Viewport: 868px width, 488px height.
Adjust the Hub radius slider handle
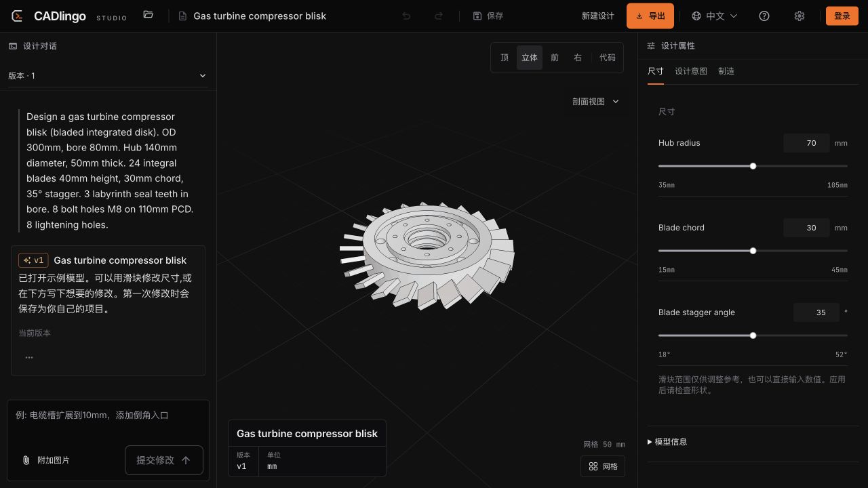[753, 166]
